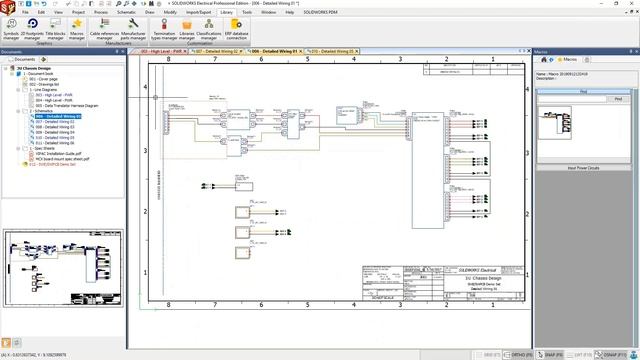
Task: Switch to 010 - Detailed Wiring 05 document tab
Action: (333, 51)
